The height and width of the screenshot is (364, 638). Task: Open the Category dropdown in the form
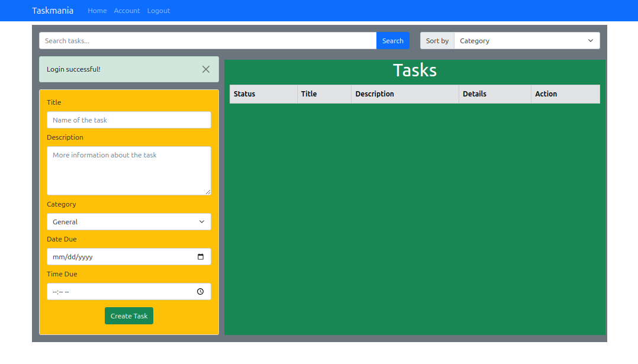tap(128, 221)
